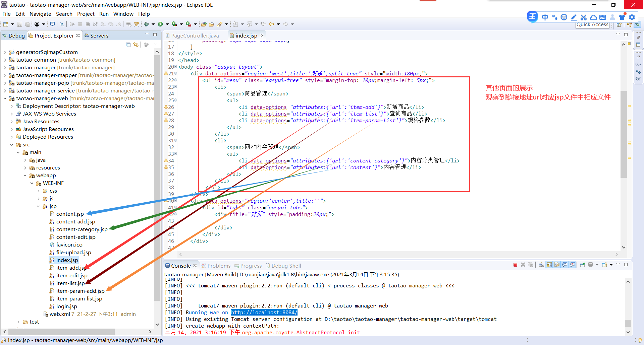This screenshot has width=644, height=345.
Task: Click the Save All toolbar icon
Action: (x=27, y=24)
